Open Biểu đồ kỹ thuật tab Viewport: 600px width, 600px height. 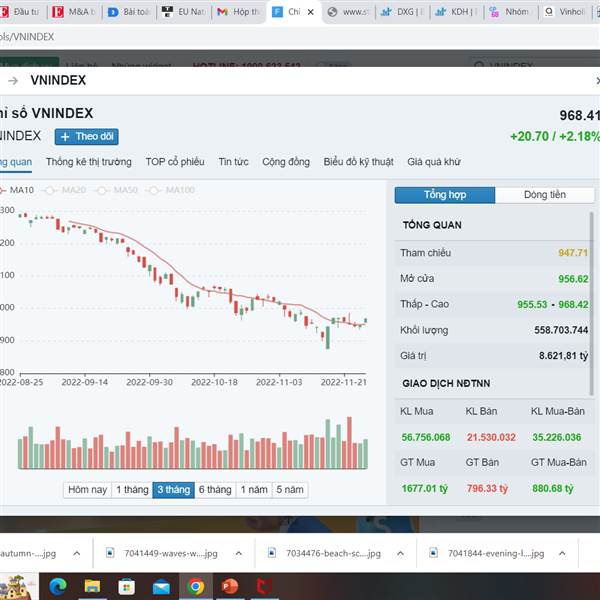click(x=359, y=162)
